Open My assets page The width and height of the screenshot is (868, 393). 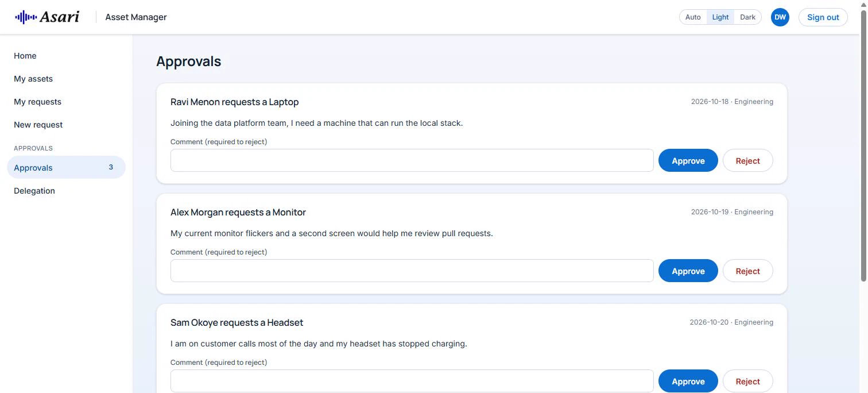pyautogui.click(x=66, y=79)
